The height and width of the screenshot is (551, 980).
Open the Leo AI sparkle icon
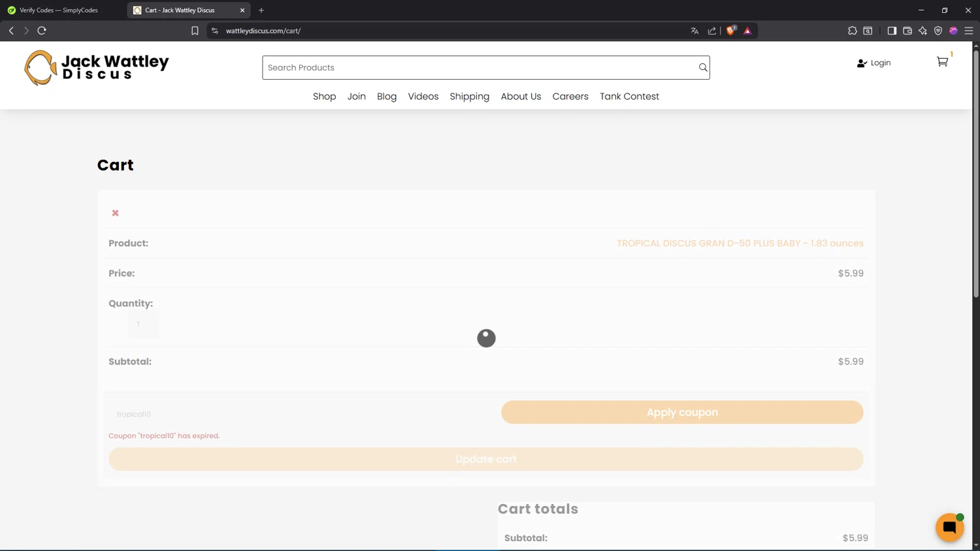click(923, 31)
